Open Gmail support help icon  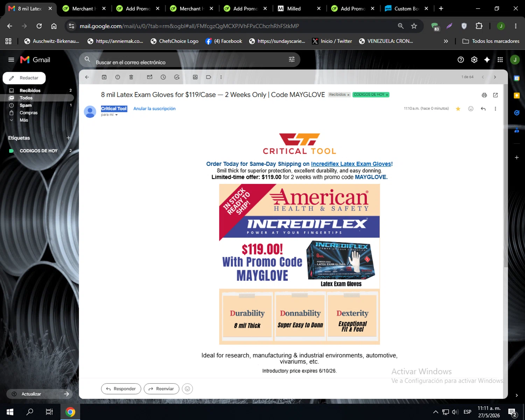(x=461, y=60)
